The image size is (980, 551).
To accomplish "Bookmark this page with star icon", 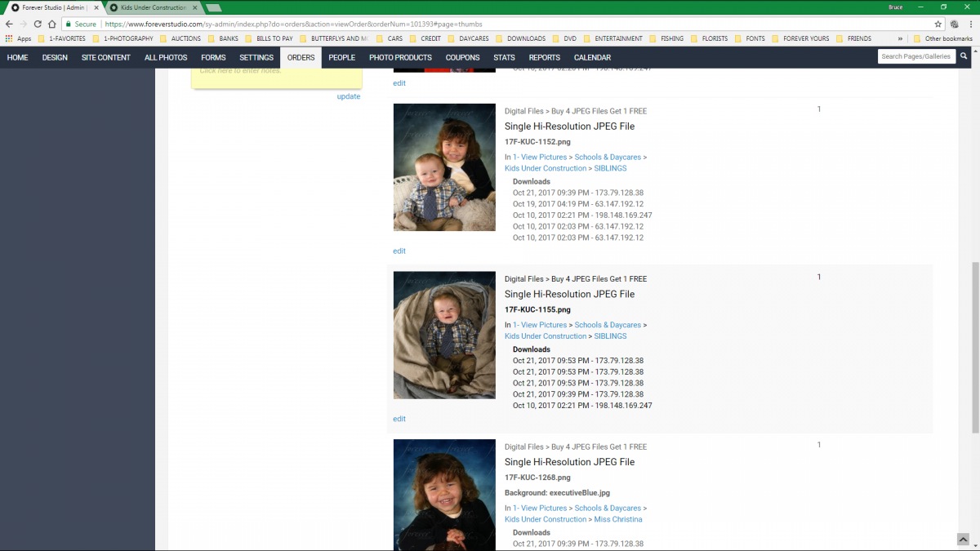I will (x=938, y=24).
